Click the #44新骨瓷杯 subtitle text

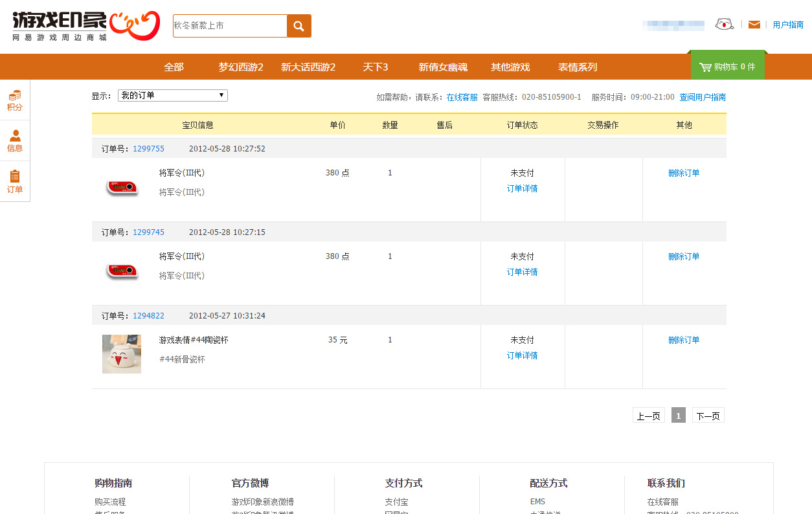pyautogui.click(x=182, y=359)
